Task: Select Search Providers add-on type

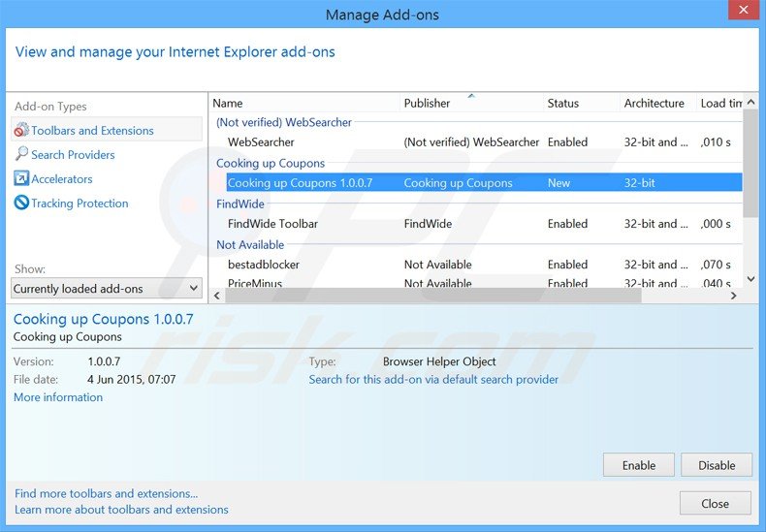Action: point(73,155)
